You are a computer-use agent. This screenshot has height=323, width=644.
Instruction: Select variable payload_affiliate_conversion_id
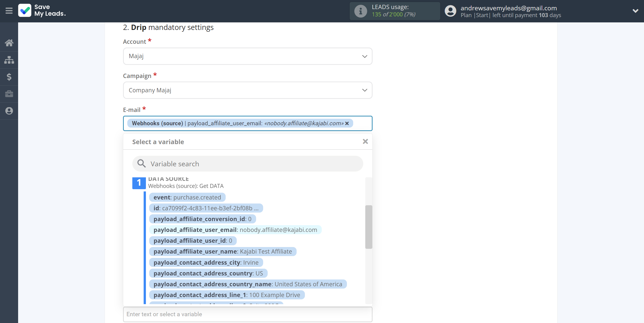click(202, 219)
